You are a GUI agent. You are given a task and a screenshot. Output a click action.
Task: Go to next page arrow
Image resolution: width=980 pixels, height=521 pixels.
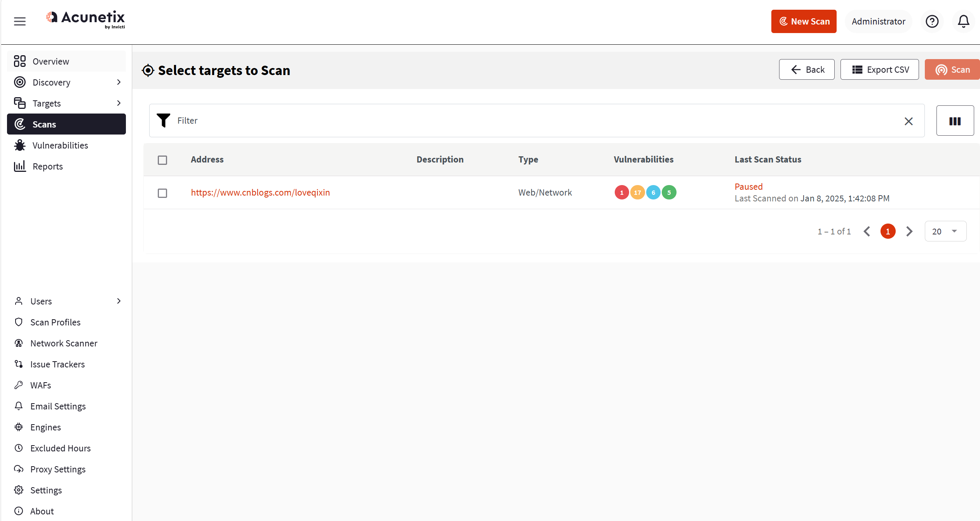[x=909, y=232]
